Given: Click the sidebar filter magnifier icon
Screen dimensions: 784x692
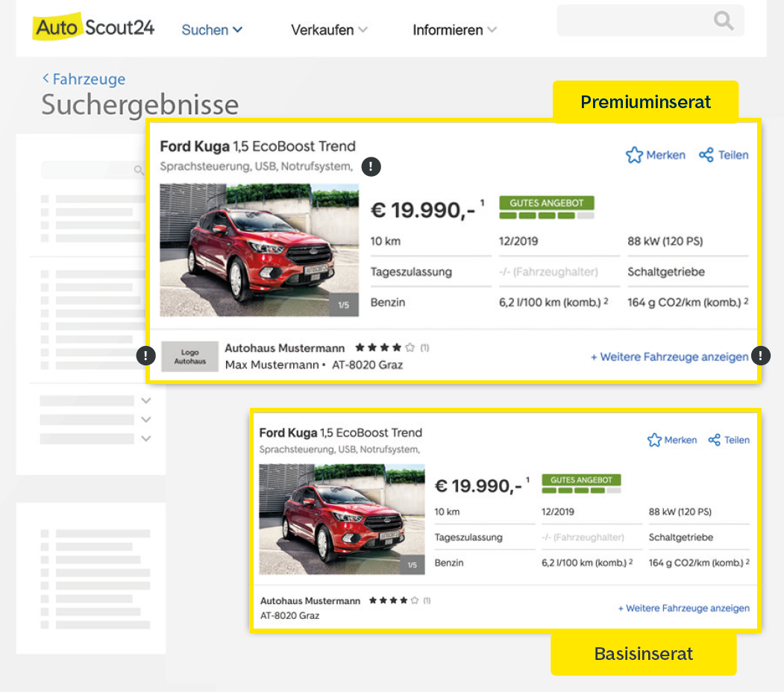Looking at the screenshot, I should click(x=139, y=170).
